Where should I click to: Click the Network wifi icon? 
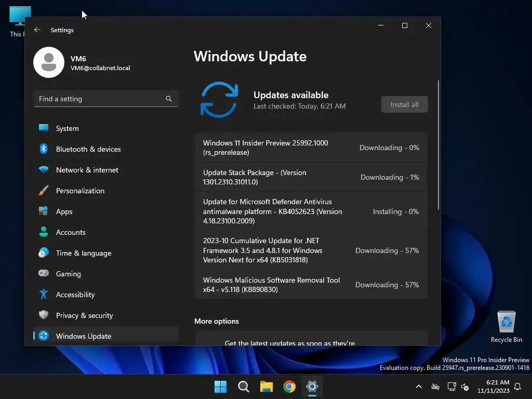click(x=44, y=170)
